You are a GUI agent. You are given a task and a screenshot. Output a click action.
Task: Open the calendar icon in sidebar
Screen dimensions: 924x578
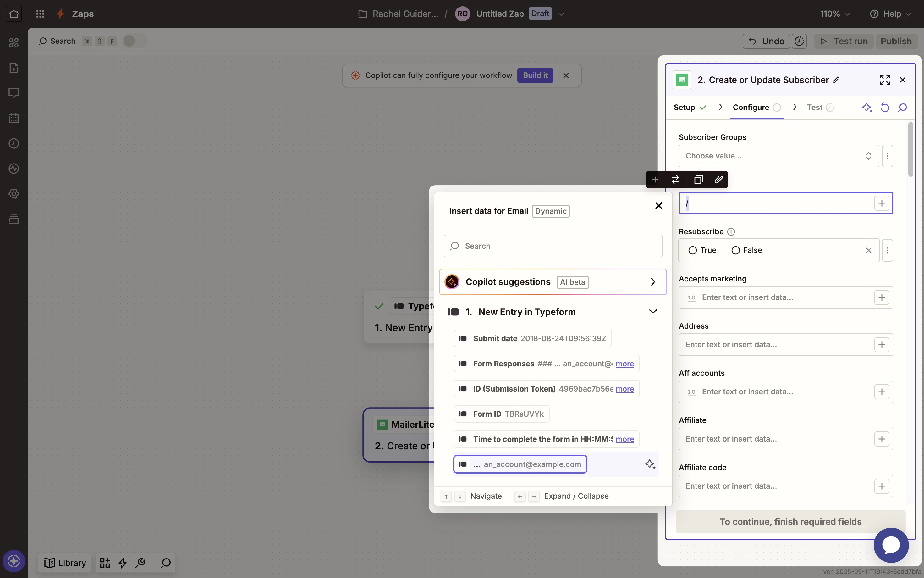click(14, 118)
